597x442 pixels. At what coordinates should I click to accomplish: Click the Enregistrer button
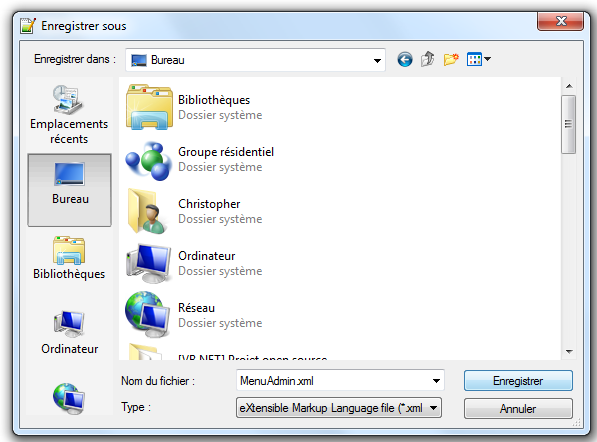tap(518, 381)
